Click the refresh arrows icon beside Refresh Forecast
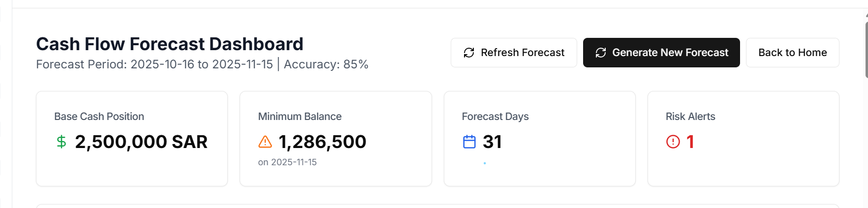This screenshot has height=208, width=868. tap(469, 53)
